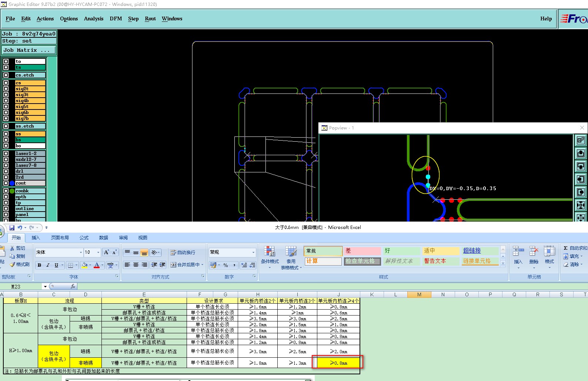Click the insert function fx icon
This screenshot has height=381, width=588.
73,286
